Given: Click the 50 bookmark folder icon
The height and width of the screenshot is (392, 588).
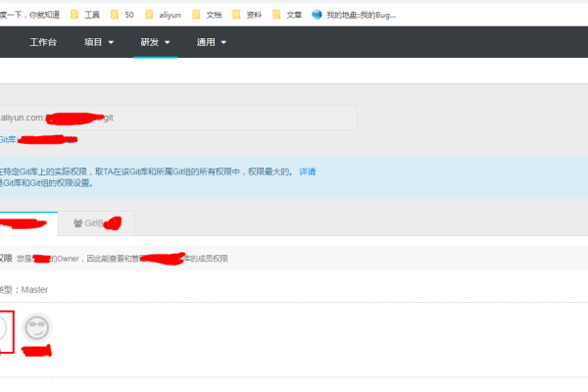Looking at the screenshot, I should point(115,15).
